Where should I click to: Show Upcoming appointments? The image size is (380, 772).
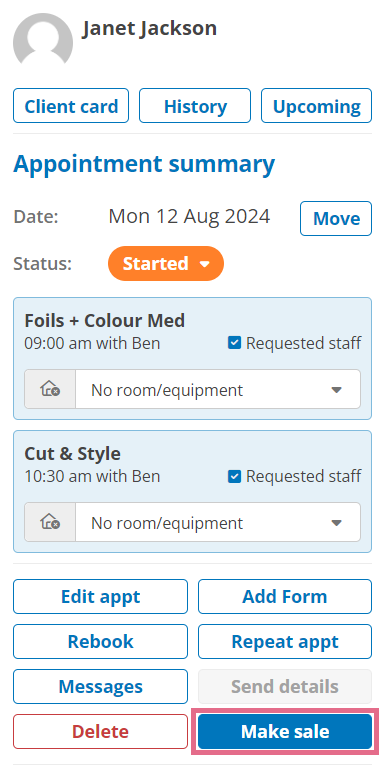click(317, 106)
